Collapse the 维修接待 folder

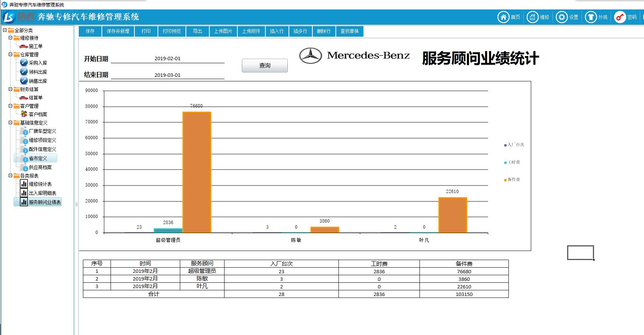(11, 38)
